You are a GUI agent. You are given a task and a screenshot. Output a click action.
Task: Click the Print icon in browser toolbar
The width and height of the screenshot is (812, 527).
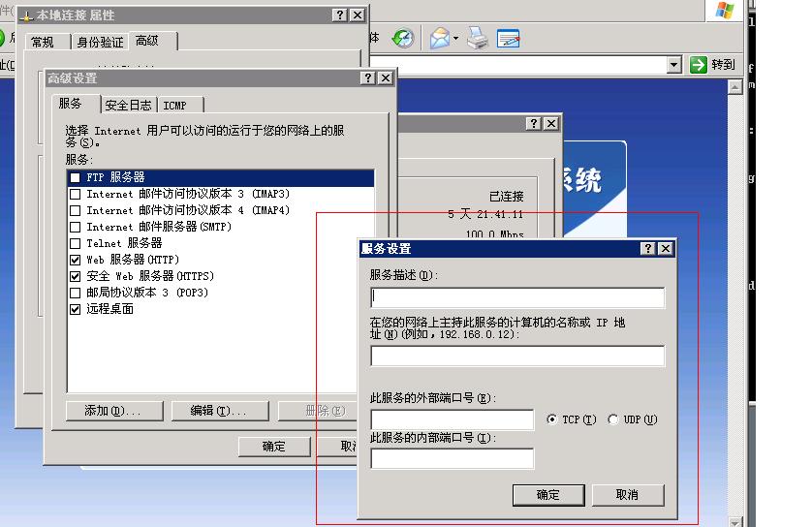(x=477, y=39)
